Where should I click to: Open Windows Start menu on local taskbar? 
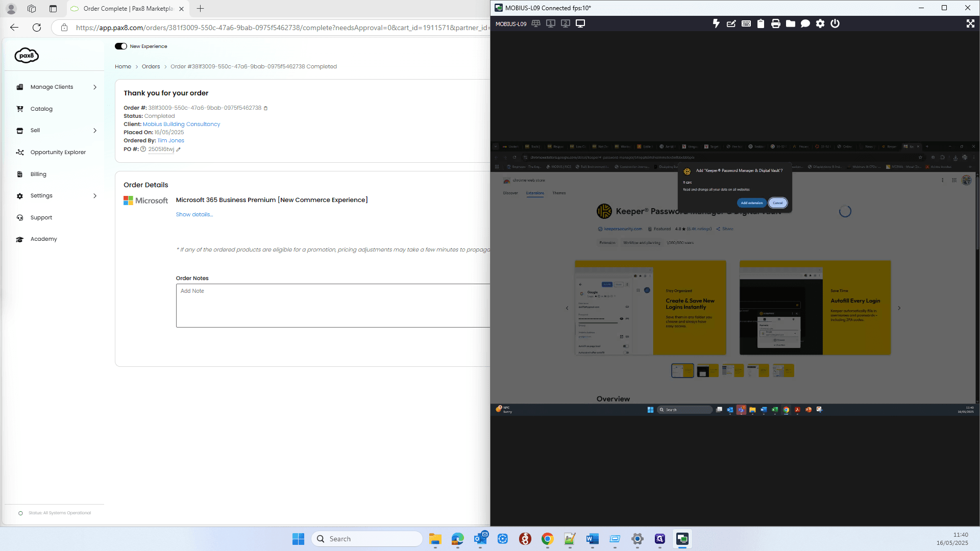(298, 539)
